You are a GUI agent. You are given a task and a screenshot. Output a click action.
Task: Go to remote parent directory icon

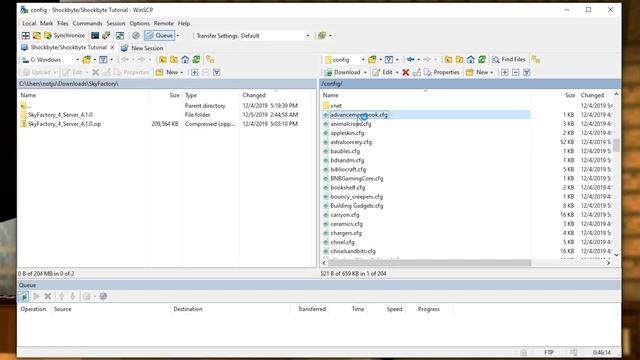448,60
